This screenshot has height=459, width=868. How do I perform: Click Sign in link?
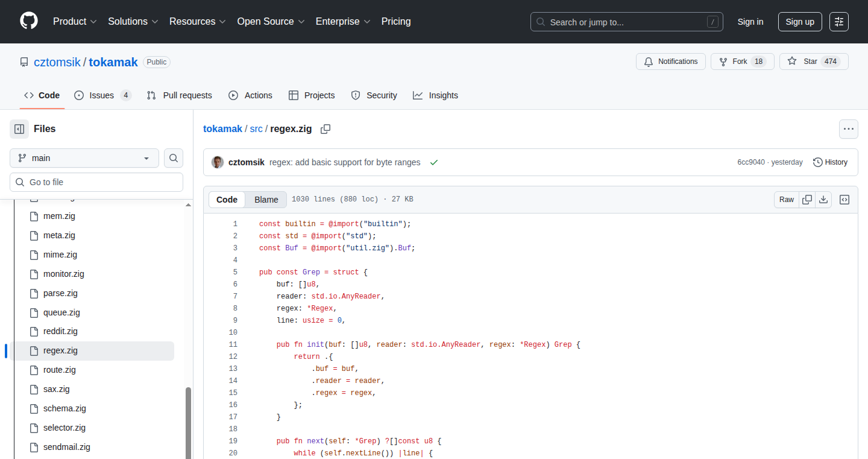pyautogui.click(x=750, y=22)
